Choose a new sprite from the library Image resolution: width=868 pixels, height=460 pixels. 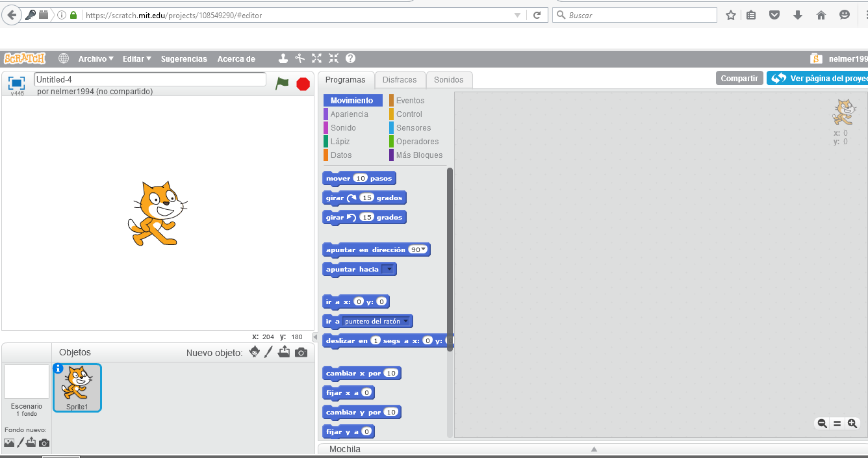(254, 351)
